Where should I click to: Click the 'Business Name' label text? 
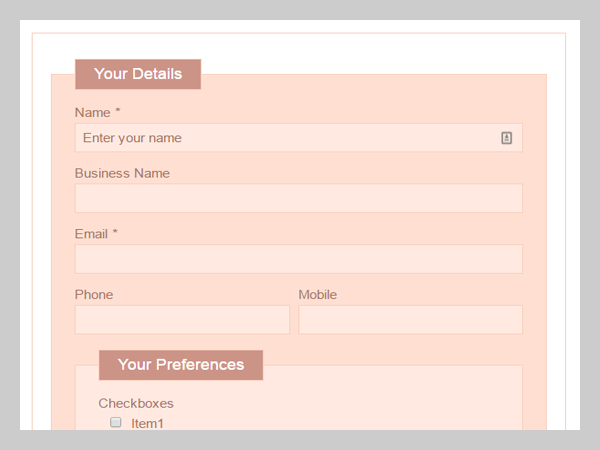coord(122,173)
